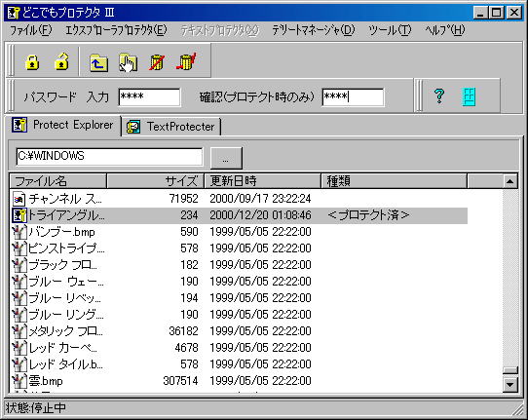Select the メタリック フロ... file name

coord(66,331)
